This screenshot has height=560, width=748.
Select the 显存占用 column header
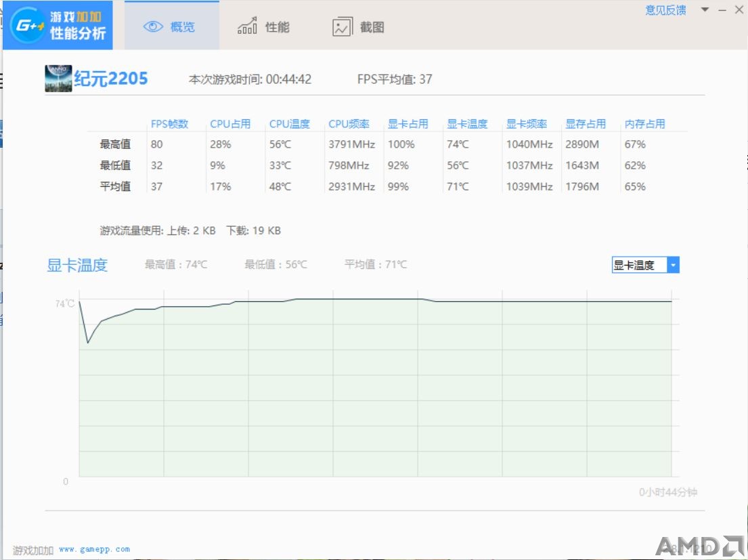[586, 124]
